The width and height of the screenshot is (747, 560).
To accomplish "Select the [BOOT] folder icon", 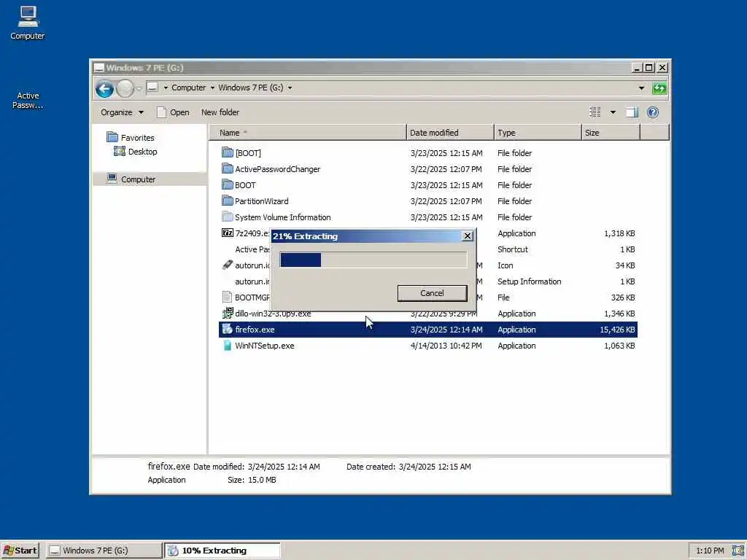I will [228, 152].
